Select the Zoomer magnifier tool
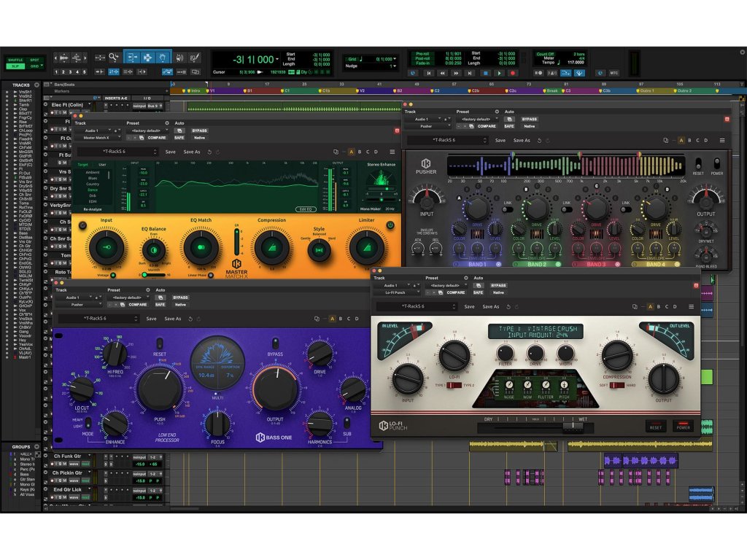 tap(113, 58)
